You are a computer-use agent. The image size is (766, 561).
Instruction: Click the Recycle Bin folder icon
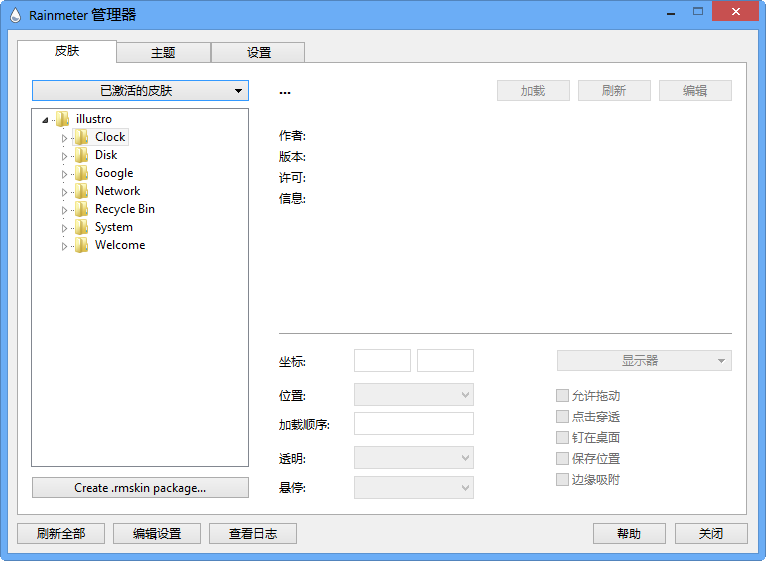[82, 209]
